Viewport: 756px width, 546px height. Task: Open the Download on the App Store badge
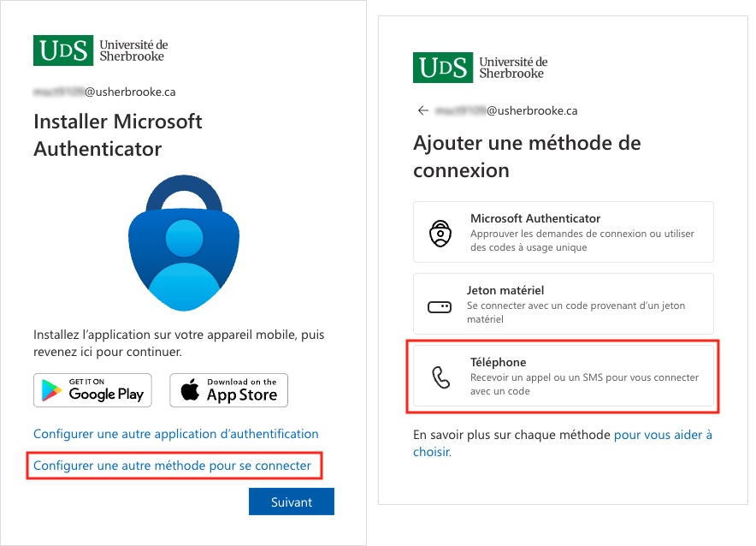coord(228,390)
